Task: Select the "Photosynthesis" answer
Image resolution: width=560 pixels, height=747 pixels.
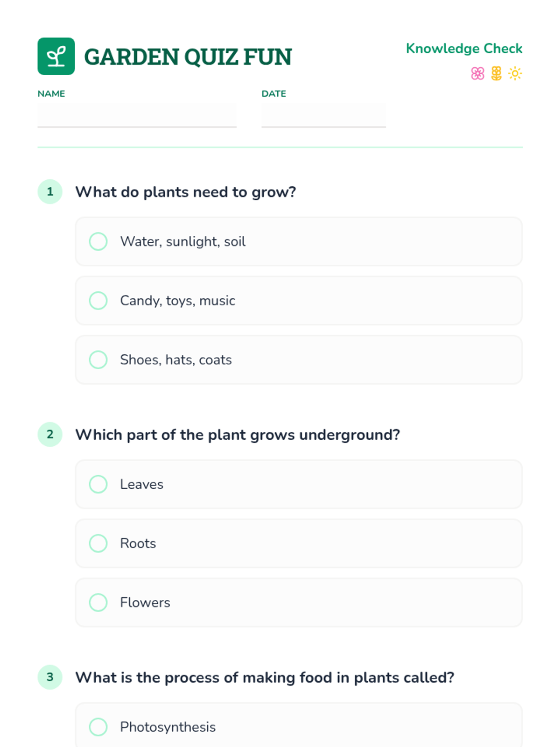Action: pos(98,727)
